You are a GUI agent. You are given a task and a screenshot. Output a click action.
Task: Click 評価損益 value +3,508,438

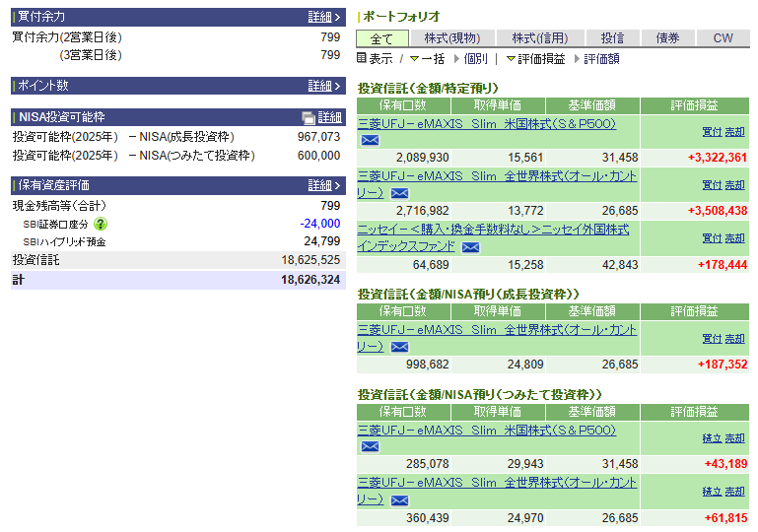click(718, 211)
